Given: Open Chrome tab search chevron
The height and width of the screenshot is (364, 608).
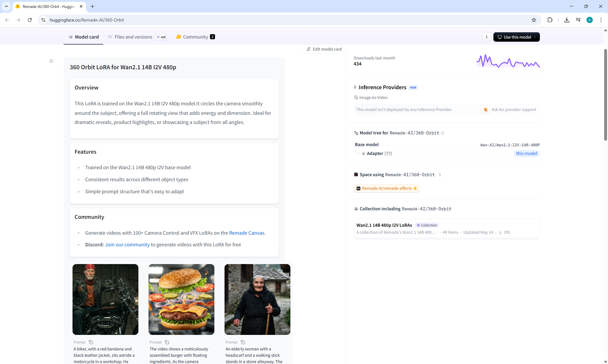Looking at the screenshot, I should tap(6, 6).
